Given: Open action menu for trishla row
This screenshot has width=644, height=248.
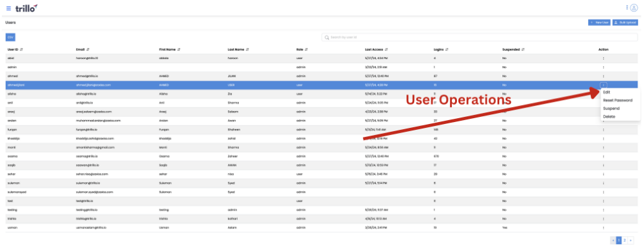Looking at the screenshot, I should click(x=603, y=218).
